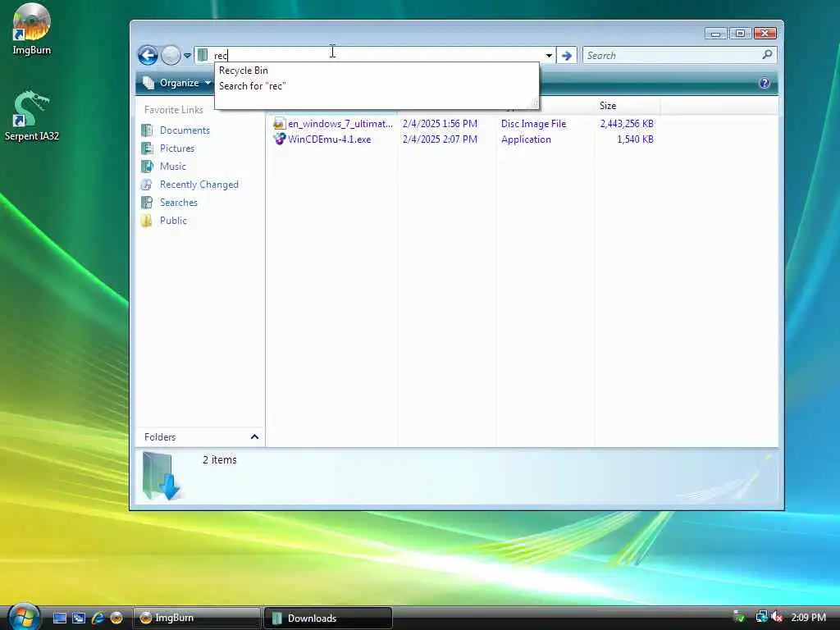Click the WinCDEmu application icon
This screenshot has height=630, width=840.
[279, 139]
